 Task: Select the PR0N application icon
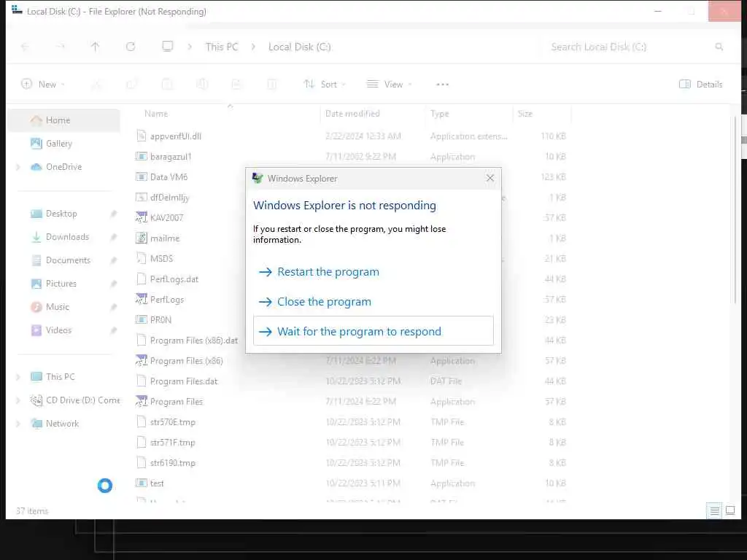click(x=141, y=319)
